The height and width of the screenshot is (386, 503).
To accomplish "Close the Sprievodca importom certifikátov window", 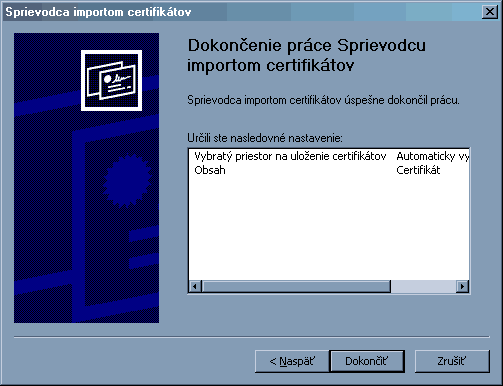I will click(490, 12).
